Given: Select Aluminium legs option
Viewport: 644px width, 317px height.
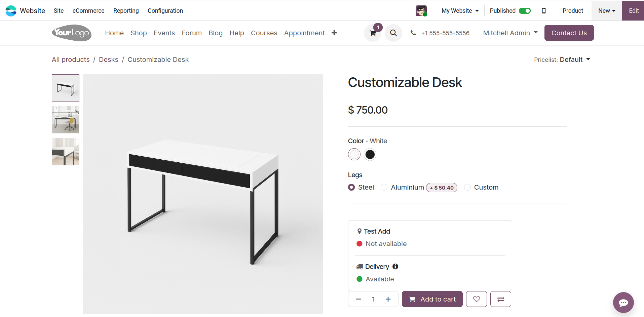Looking at the screenshot, I should click(384, 187).
